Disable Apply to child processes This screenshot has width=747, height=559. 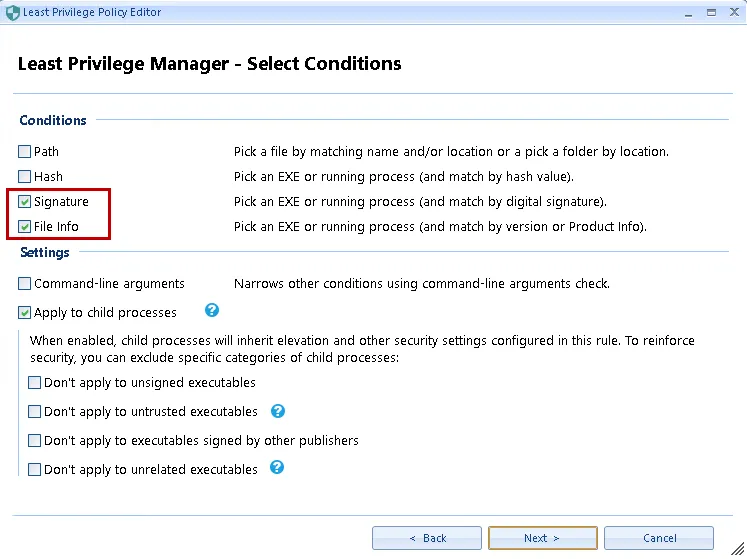click(25, 313)
